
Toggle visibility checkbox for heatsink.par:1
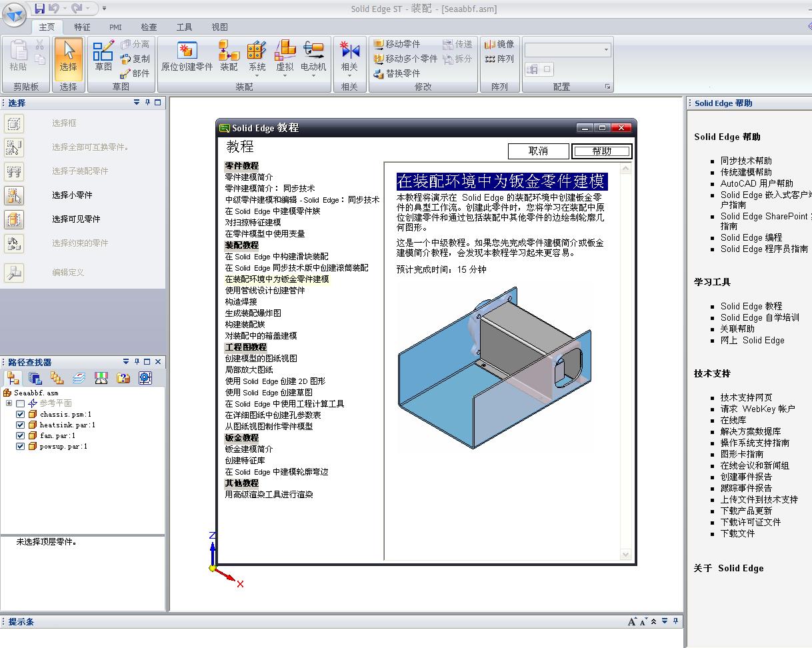point(21,425)
